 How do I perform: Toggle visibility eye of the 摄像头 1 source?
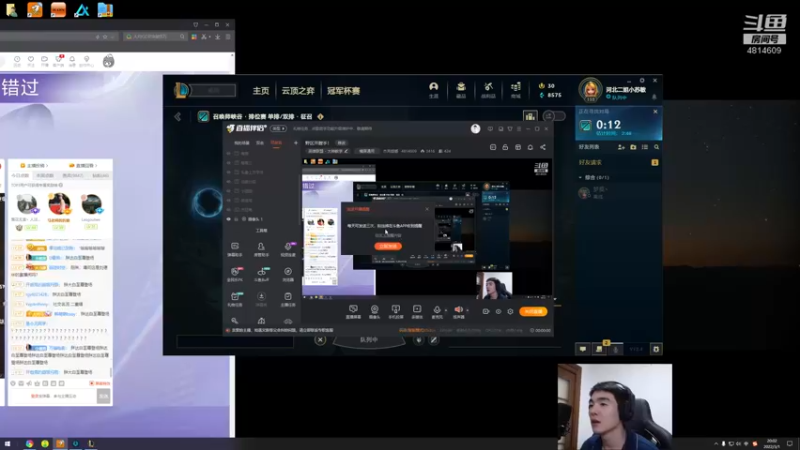[229, 219]
